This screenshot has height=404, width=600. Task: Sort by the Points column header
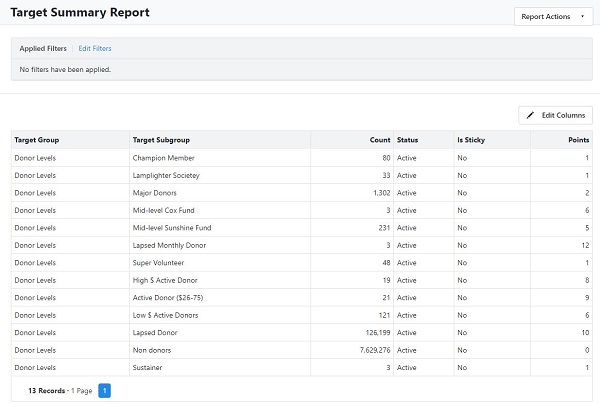pos(579,140)
